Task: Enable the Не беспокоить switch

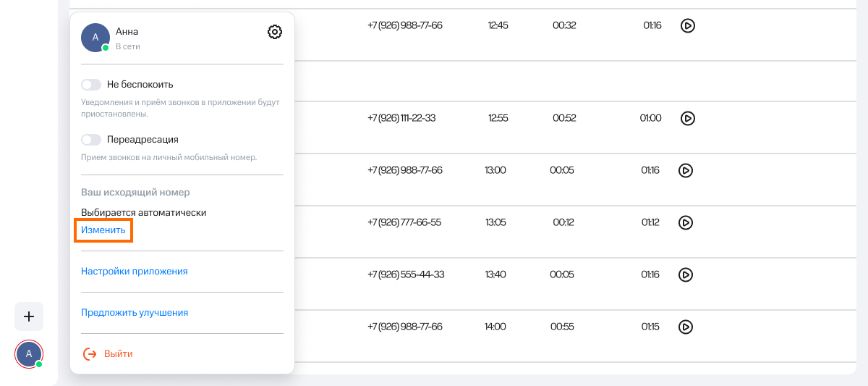Action: [91, 85]
